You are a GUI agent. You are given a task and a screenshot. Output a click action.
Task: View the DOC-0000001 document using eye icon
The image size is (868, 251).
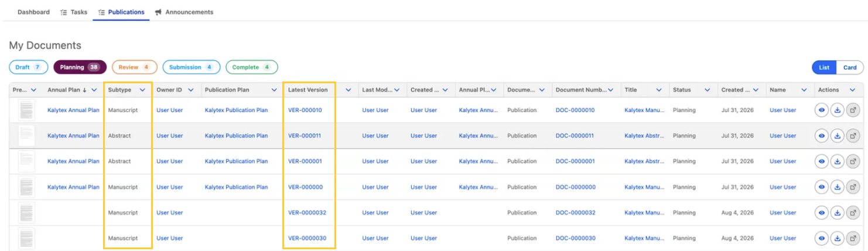pos(822,161)
